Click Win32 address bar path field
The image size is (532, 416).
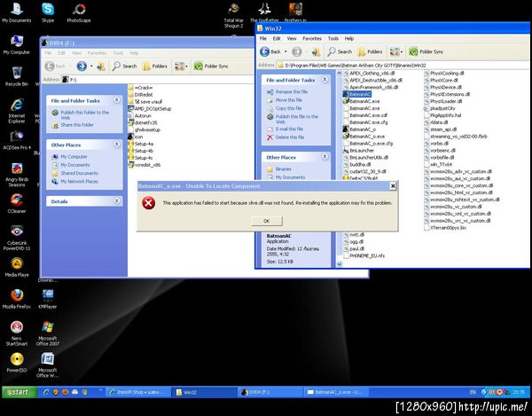click(x=403, y=65)
